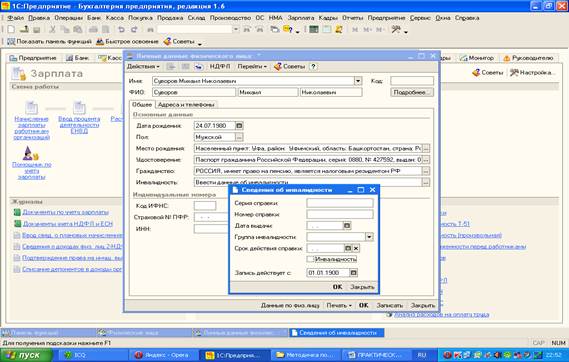
Task: Click ellipsis button next to Пол field
Action: click(239, 137)
